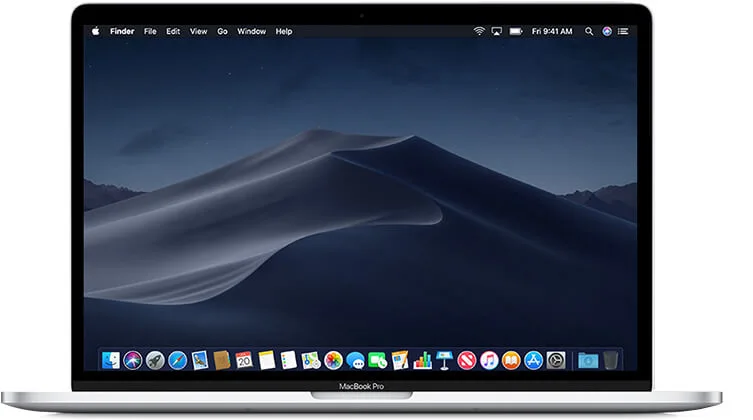Open the Finder application menu
Image resolution: width=753 pixels, height=420 pixels.
pyautogui.click(x=122, y=31)
